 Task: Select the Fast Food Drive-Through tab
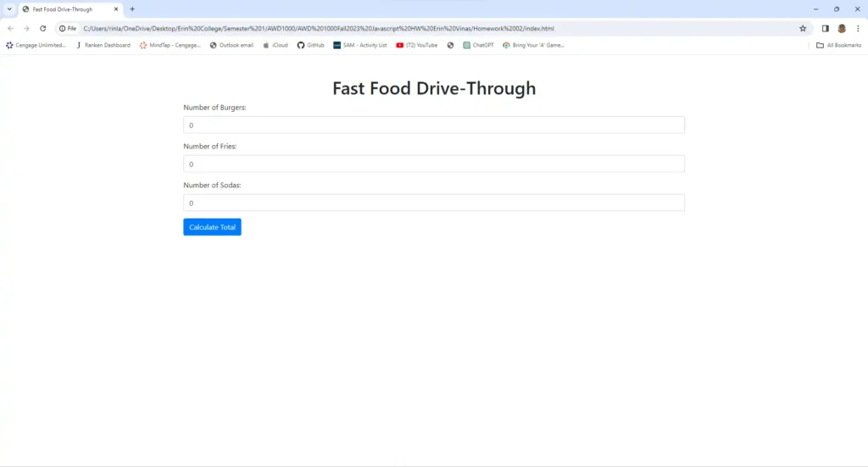70,9
